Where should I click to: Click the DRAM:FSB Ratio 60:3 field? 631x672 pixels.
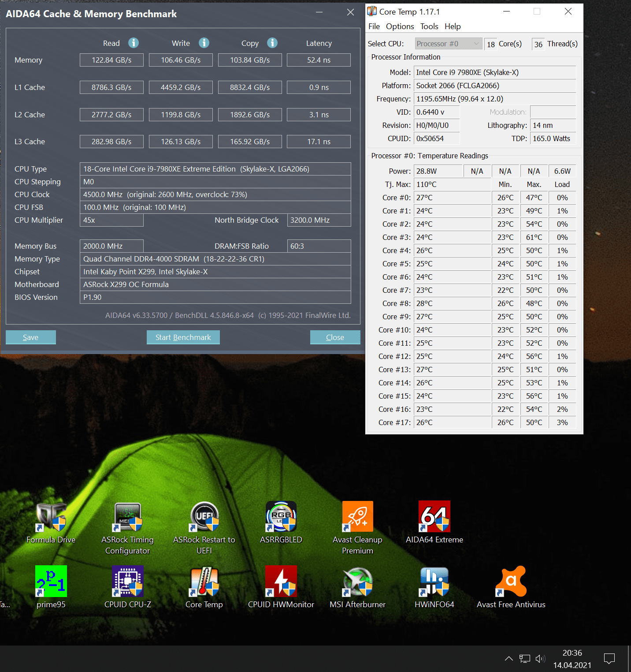319,246
